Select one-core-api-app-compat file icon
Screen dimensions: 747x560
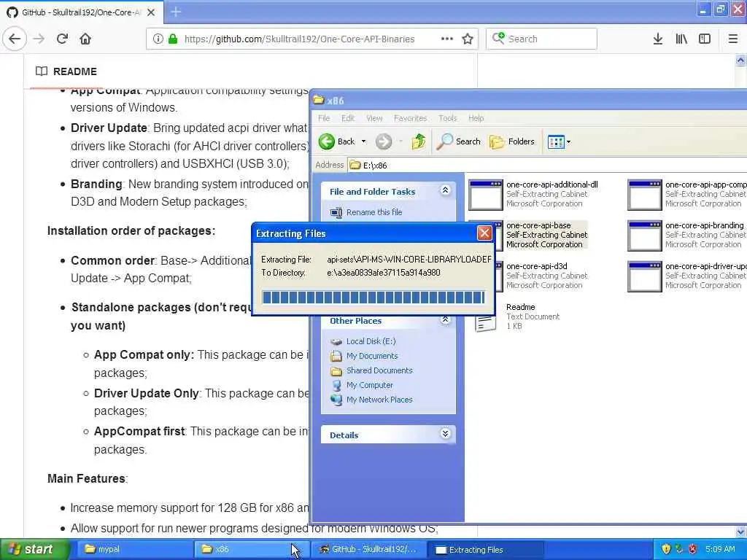645,195
